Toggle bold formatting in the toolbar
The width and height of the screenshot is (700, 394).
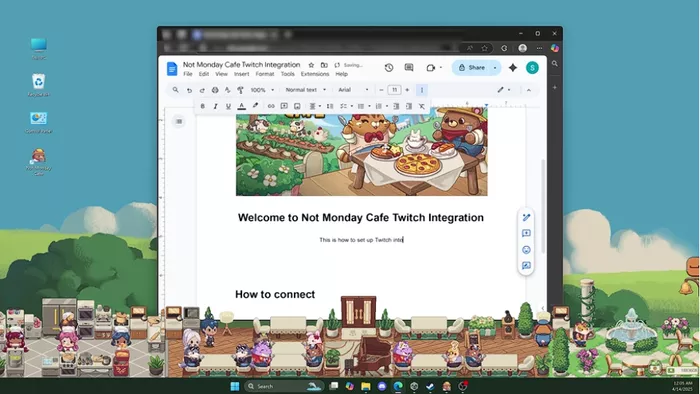coord(202,106)
